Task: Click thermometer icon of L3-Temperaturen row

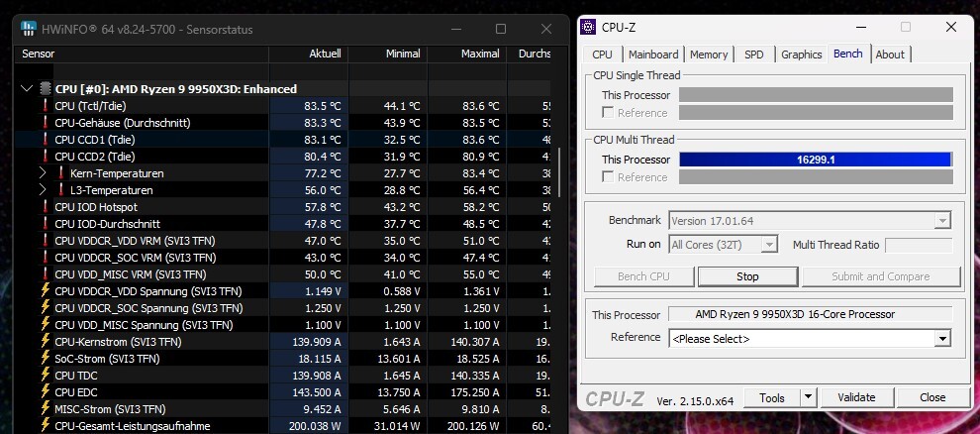Action: tap(61, 190)
